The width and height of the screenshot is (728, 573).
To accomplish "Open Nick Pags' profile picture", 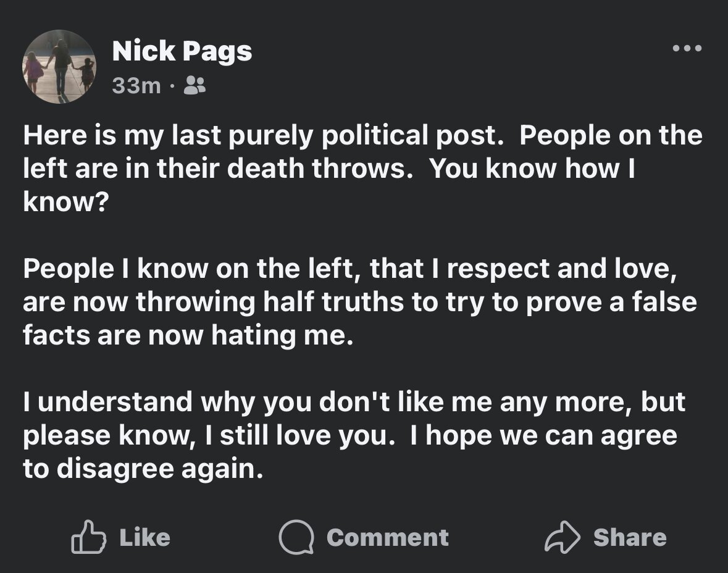I will [59, 67].
